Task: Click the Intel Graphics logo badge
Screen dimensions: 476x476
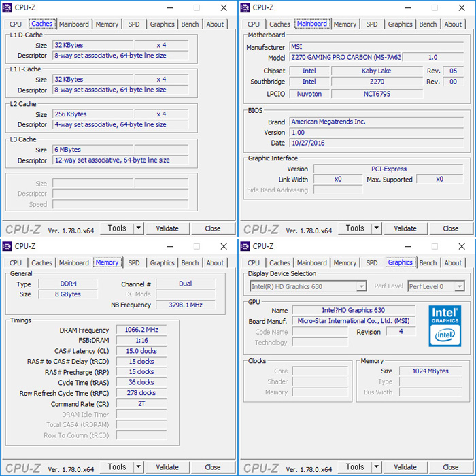Action: point(447,324)
